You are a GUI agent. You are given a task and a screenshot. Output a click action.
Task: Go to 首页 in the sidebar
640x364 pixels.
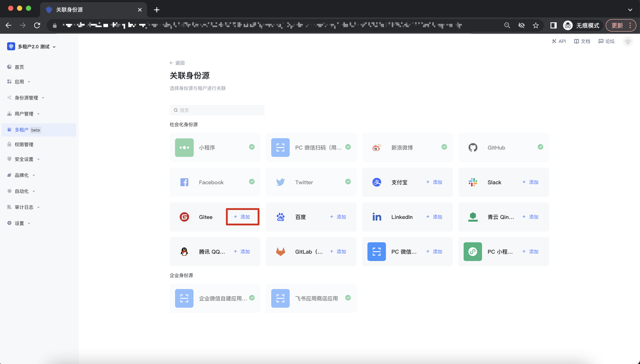pyautogui.click(x=19, y=67)
